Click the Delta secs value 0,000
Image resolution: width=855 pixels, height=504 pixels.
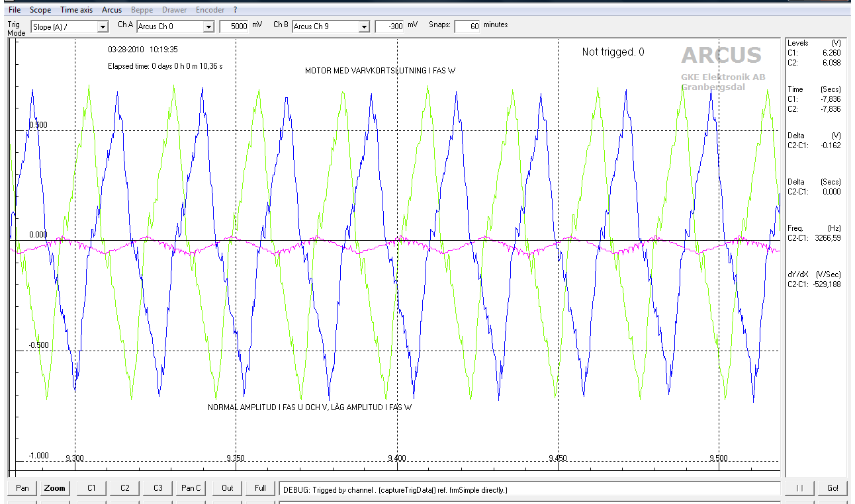click(x=832, y=192)
